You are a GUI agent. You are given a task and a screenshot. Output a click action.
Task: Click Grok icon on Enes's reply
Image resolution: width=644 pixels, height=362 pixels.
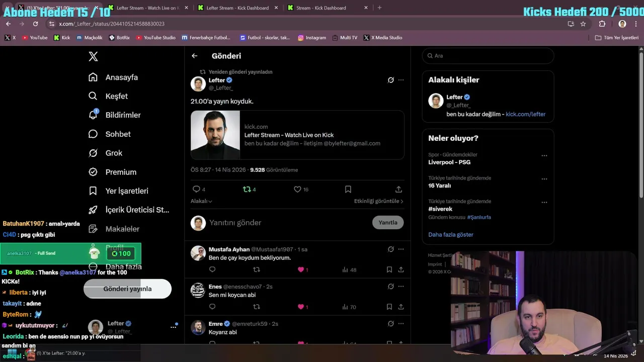[390, 287]
